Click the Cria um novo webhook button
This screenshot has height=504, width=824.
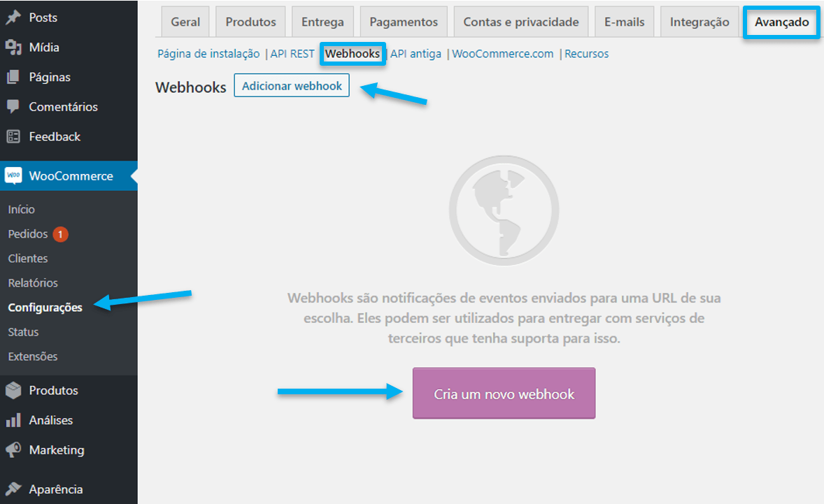point(503,394)
